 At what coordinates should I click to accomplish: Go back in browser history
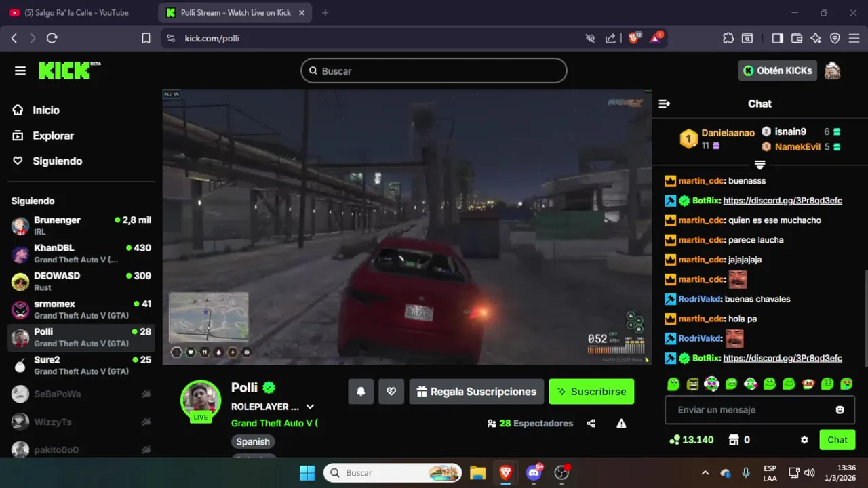(14, 39)
